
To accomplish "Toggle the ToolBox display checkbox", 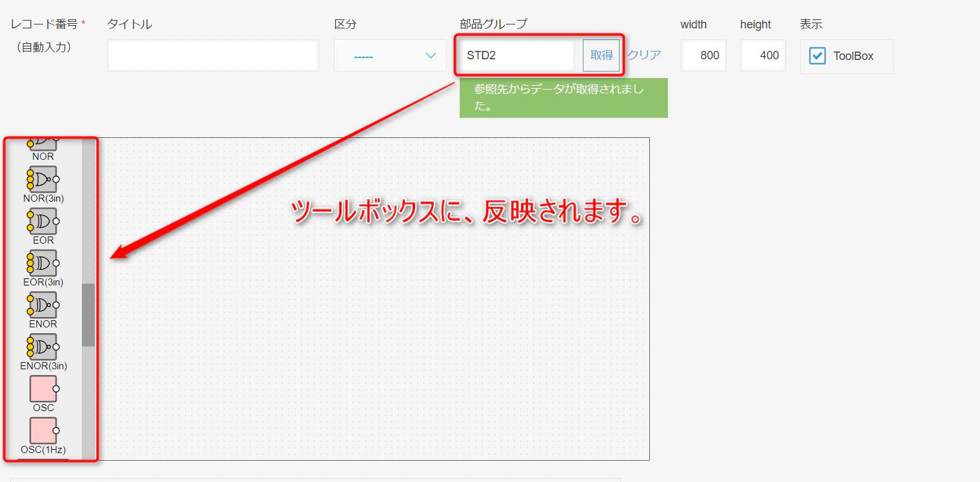I will point(818,56).
